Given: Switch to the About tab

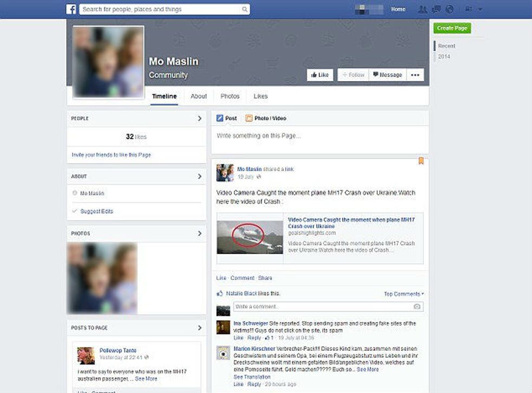Looking at the screenshot, I should pyautogui.click(x=198, y=96).
